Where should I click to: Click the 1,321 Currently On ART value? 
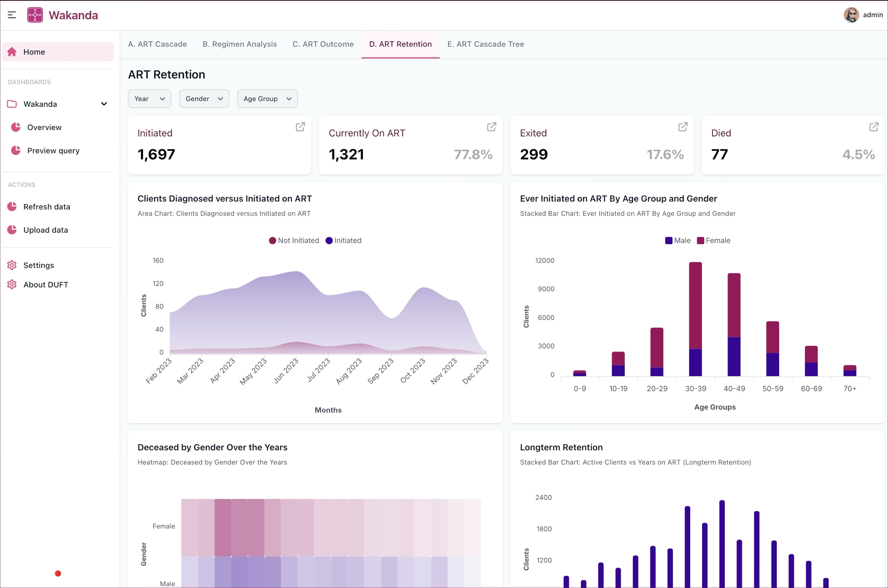[x=346, y=155]
